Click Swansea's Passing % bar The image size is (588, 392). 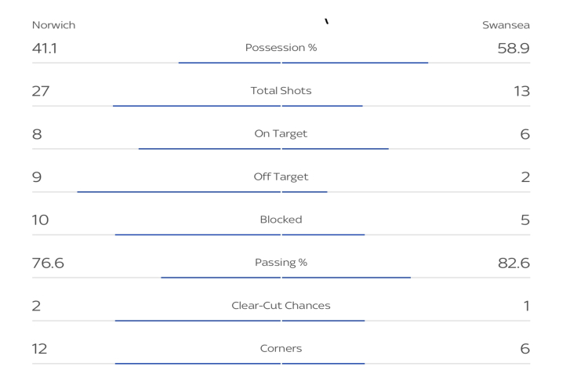347,278
